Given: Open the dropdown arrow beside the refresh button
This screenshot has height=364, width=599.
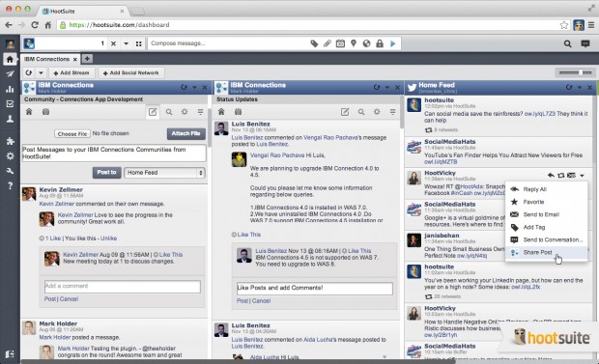Looking at the screenshot, I should [41, 72].
